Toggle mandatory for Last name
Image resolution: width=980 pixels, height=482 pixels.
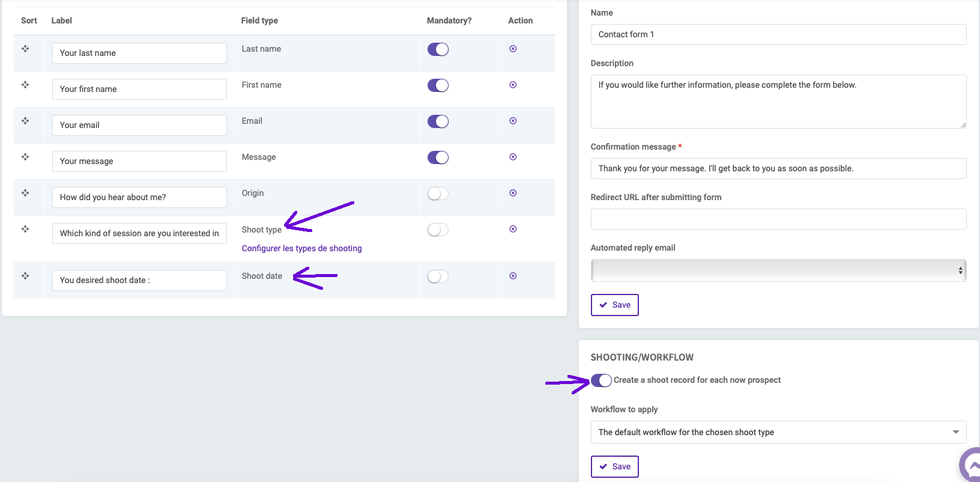point(438,49)
